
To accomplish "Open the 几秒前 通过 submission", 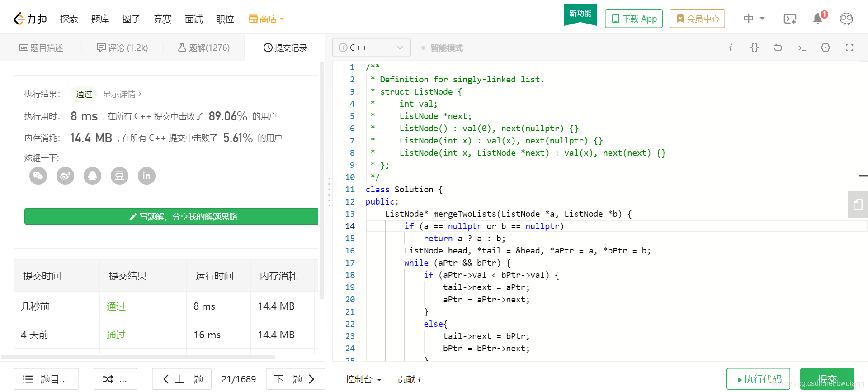I will click(116, 306).
